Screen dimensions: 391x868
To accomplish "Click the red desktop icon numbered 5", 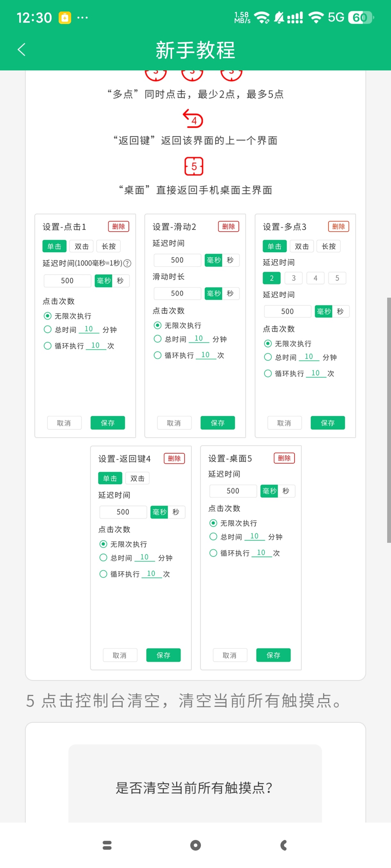I will point(194,166).
